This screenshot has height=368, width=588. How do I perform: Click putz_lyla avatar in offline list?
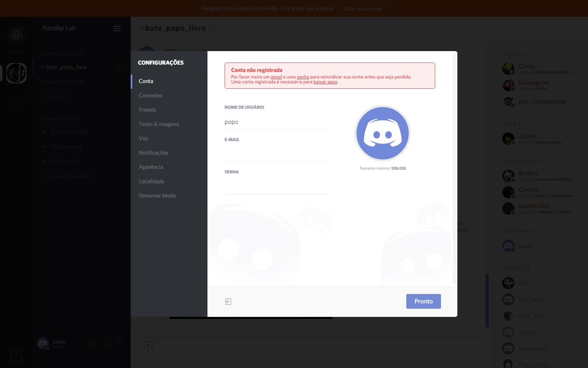click(508, 316)
